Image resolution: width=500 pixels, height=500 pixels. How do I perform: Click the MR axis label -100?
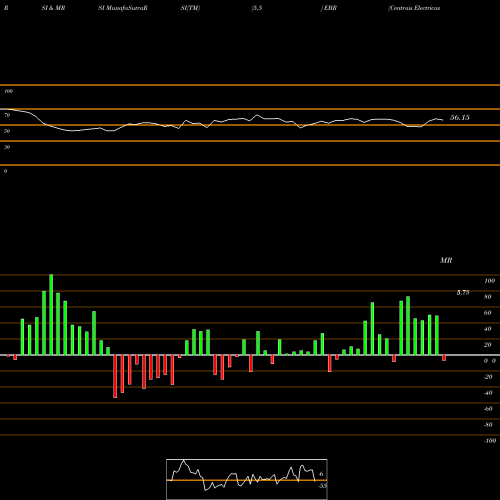[490, 441]
